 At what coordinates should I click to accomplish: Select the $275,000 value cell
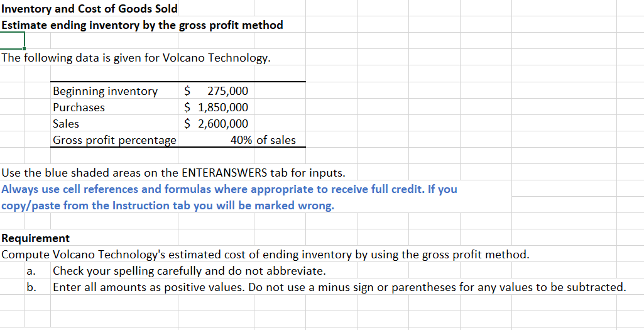click(x=216, y=91)
